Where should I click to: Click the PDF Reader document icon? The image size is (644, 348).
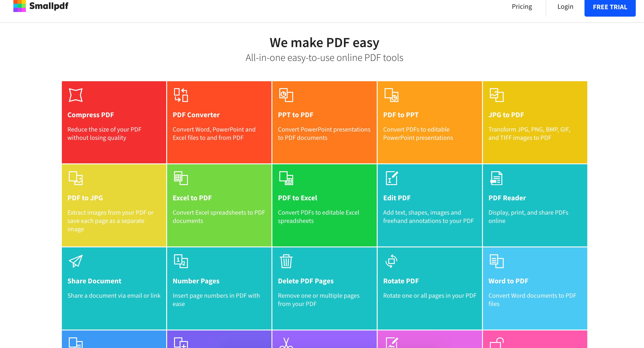click(497, 178)
